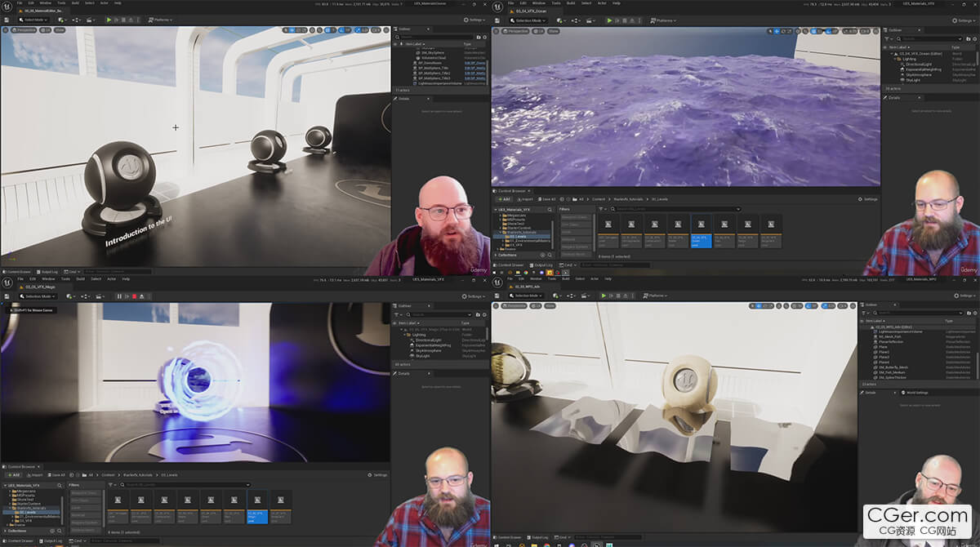
Task: Select UE5_Materials_VFX root in VFX_Magic Content Browser tree
Action: click(x=23, y=485)
